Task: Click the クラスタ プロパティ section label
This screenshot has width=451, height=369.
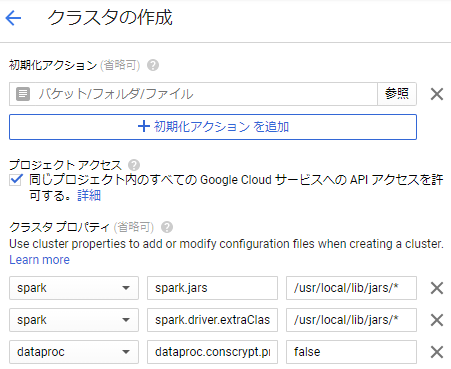Action: (x=59, y=227)
